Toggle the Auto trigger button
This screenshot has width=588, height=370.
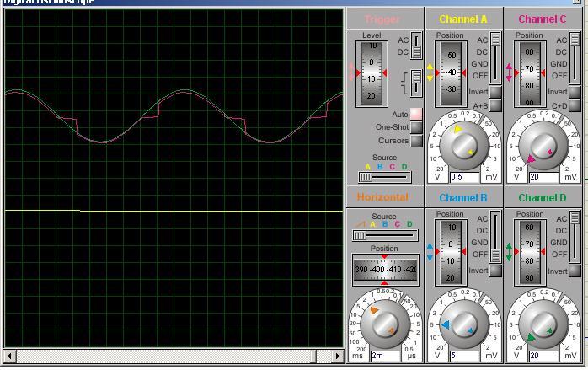coord(416,114)
